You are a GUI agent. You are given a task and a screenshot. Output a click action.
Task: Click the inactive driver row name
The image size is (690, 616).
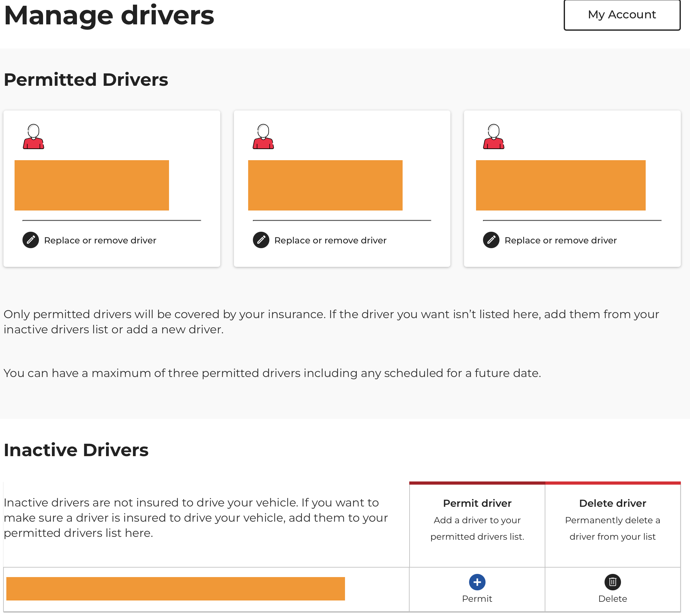[176, 589]
